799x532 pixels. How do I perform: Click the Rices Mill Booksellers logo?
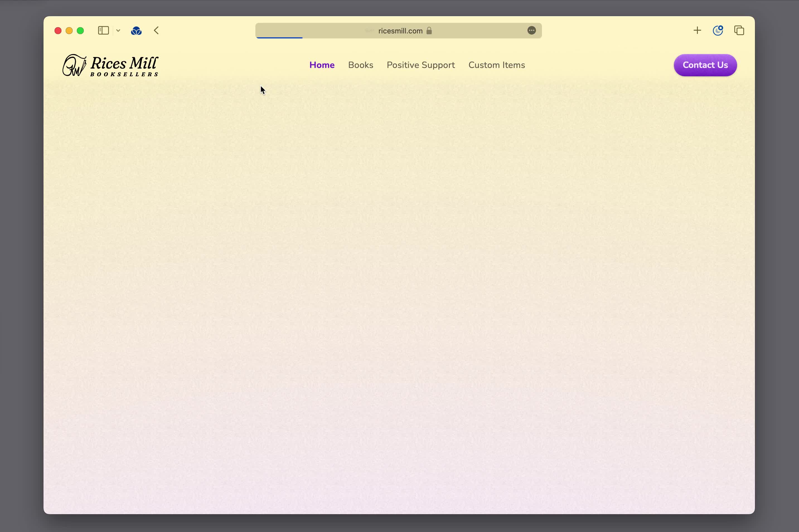pyautogui.click(x=111, y=65)
